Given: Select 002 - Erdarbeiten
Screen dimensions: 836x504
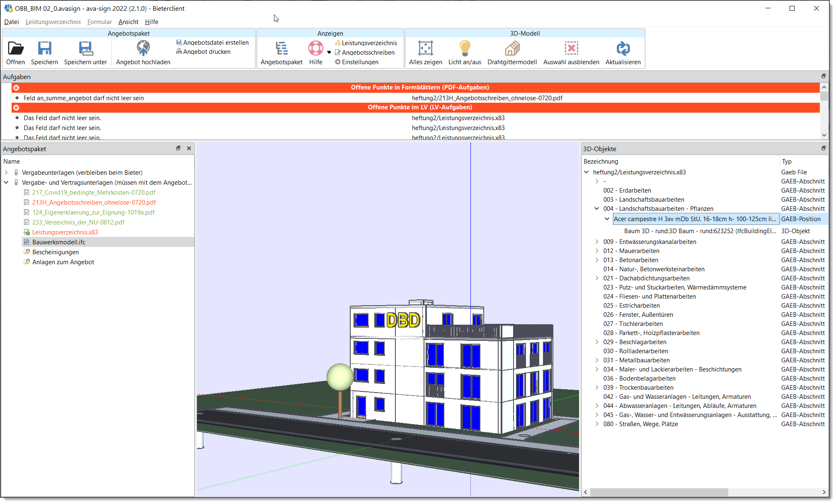Looking at the screenshot, I should pos(627,191).
